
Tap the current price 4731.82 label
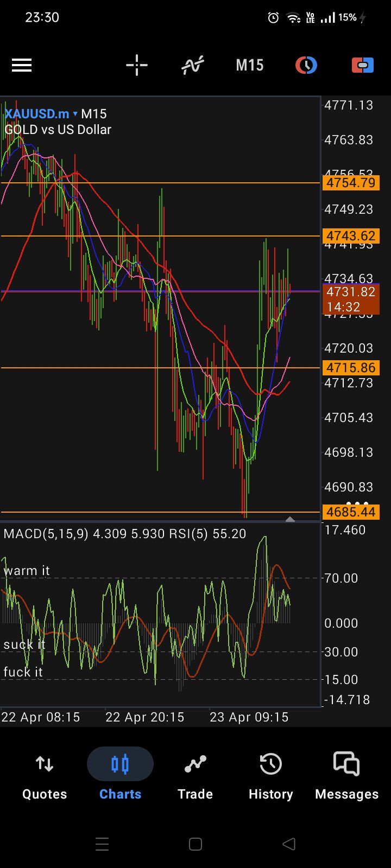point(351,292)
